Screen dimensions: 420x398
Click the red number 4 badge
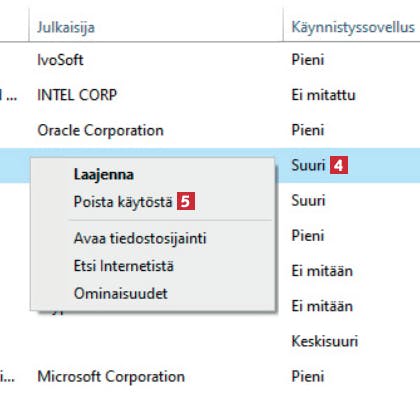point(339,165)
